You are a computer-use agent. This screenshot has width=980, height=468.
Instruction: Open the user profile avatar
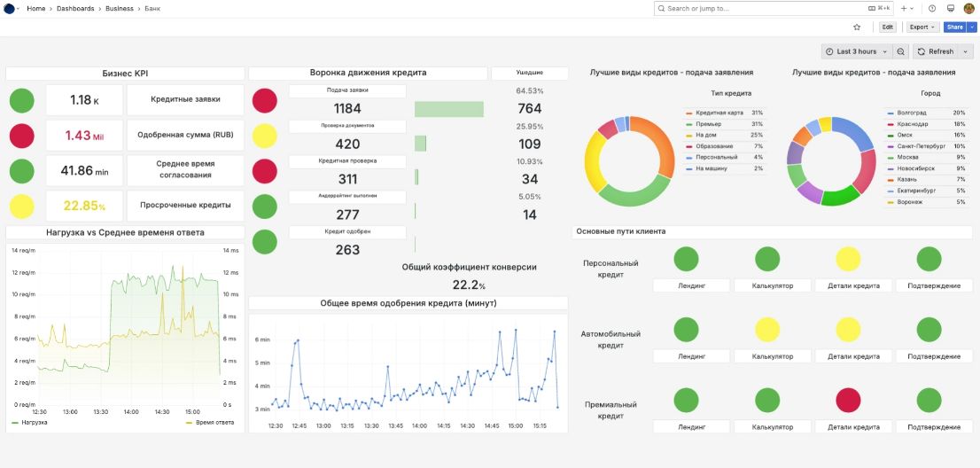coord(968,8)
